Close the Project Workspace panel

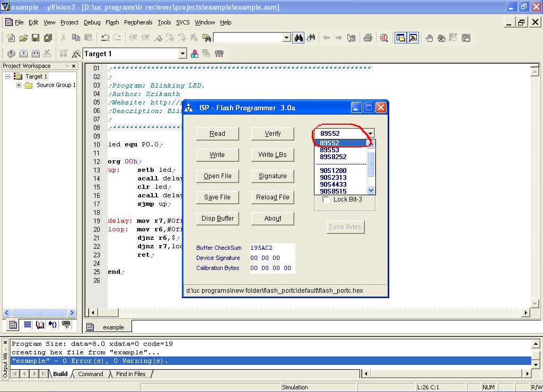[73, 66]
